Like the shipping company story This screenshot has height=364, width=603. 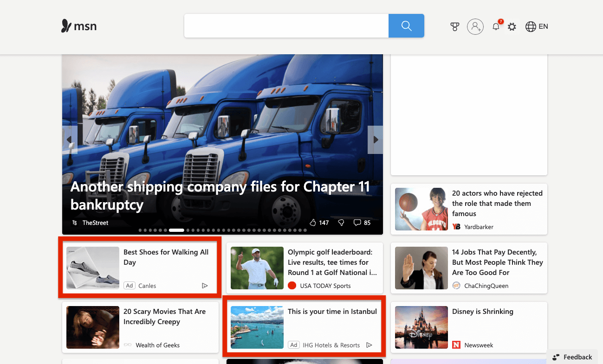point(313,223)
